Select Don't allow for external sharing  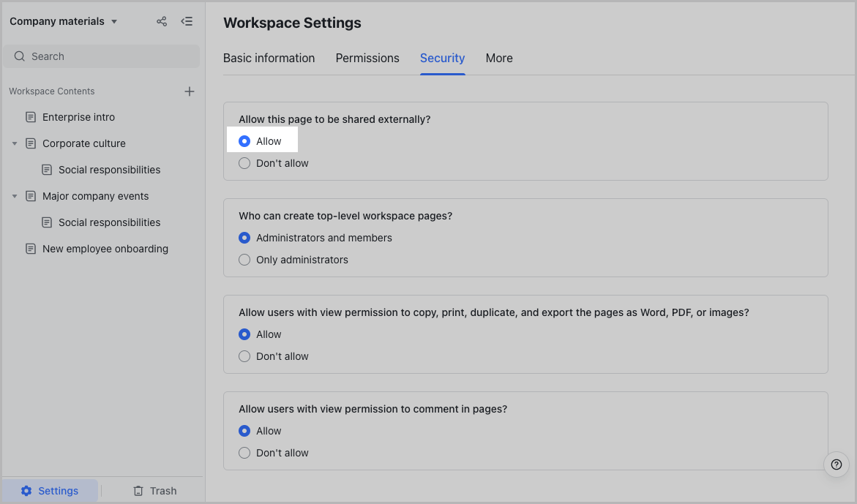tap(244, 163)
